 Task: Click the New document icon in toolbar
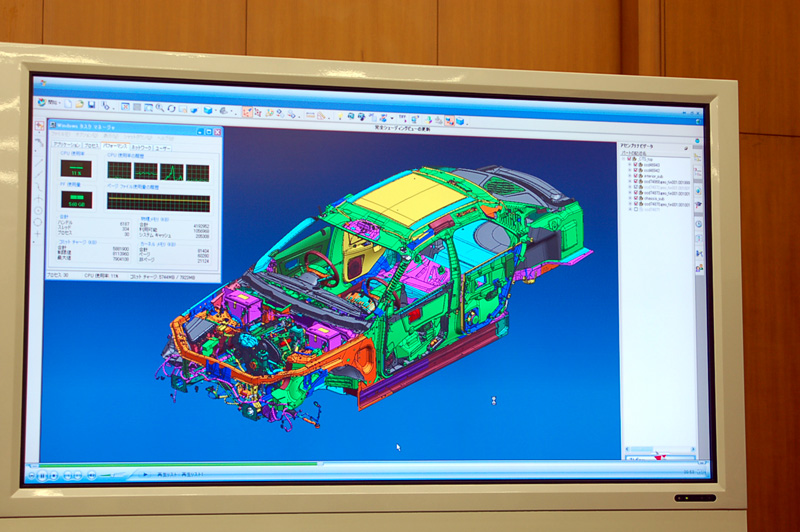click(69, 105)
